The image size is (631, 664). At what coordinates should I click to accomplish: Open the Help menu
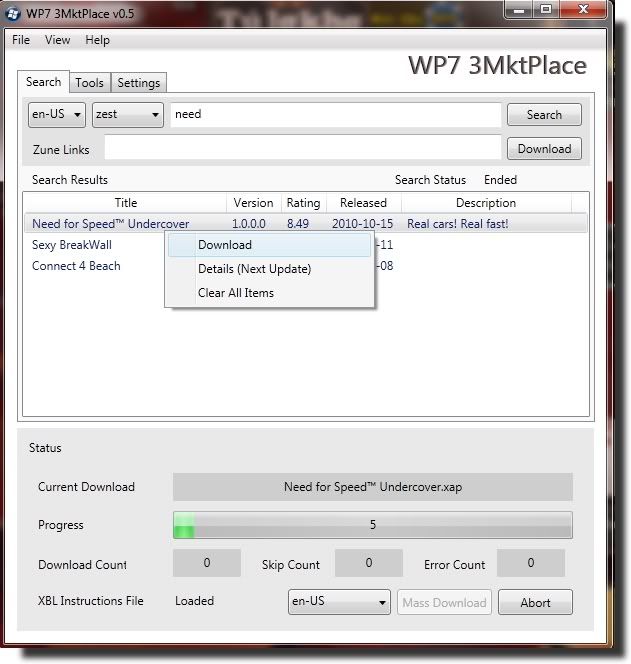(97, 40)
